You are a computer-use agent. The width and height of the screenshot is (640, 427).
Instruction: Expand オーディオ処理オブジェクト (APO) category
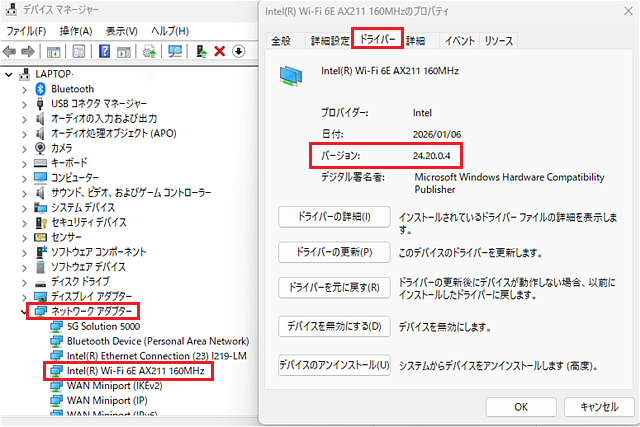[24, 134]
